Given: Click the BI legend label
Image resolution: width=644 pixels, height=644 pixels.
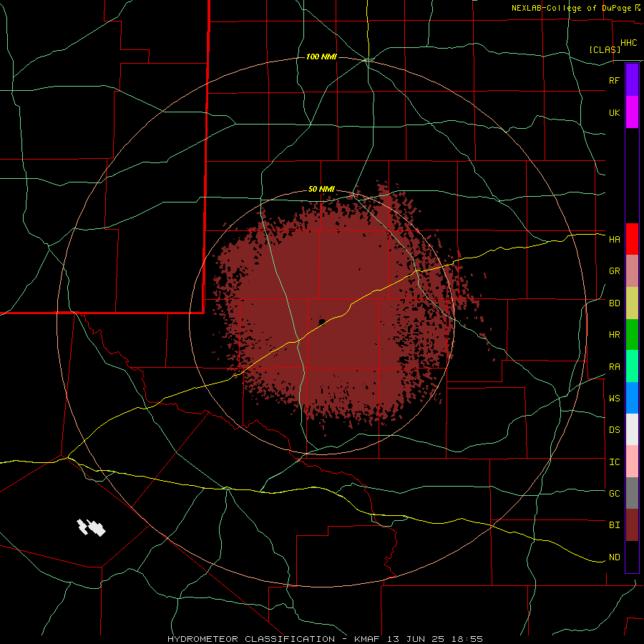Looking at the screenshot, I should pos(614,525).
